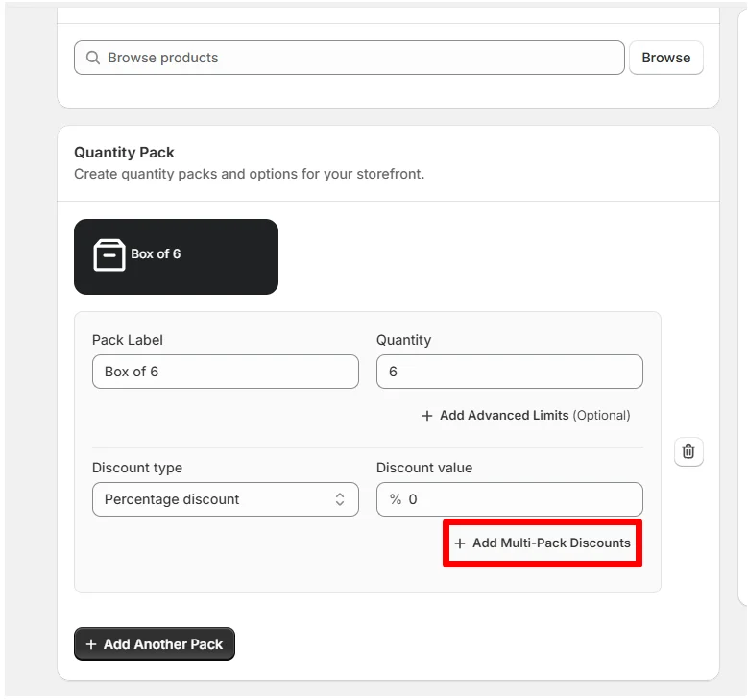Click the box icon in the Box of 6 tile
748x700 pixels.
(x=109, y=254)
